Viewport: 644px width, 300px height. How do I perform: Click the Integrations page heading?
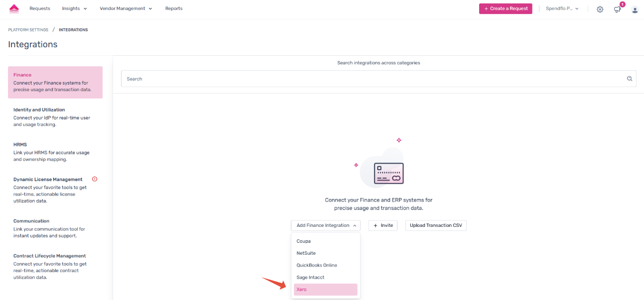[33, 44]
